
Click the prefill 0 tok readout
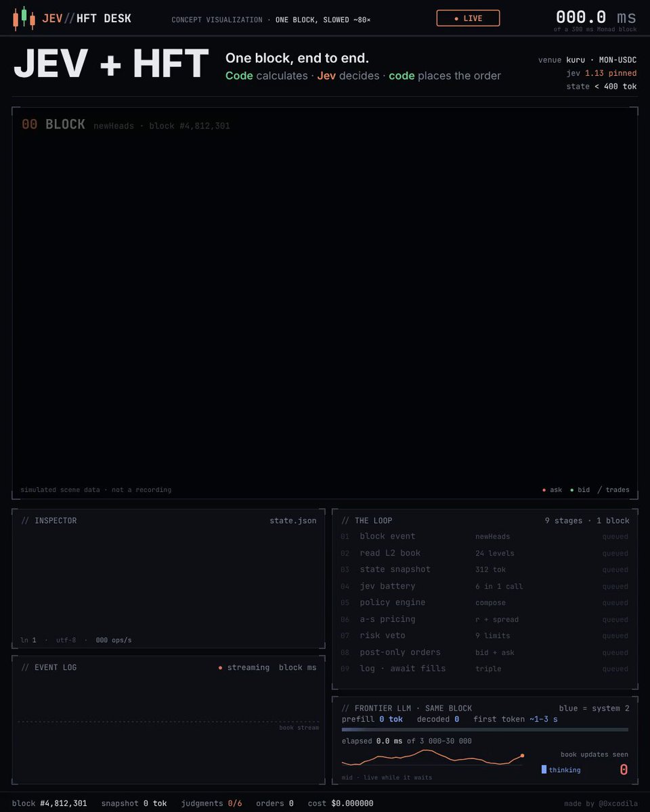[372, 719]
